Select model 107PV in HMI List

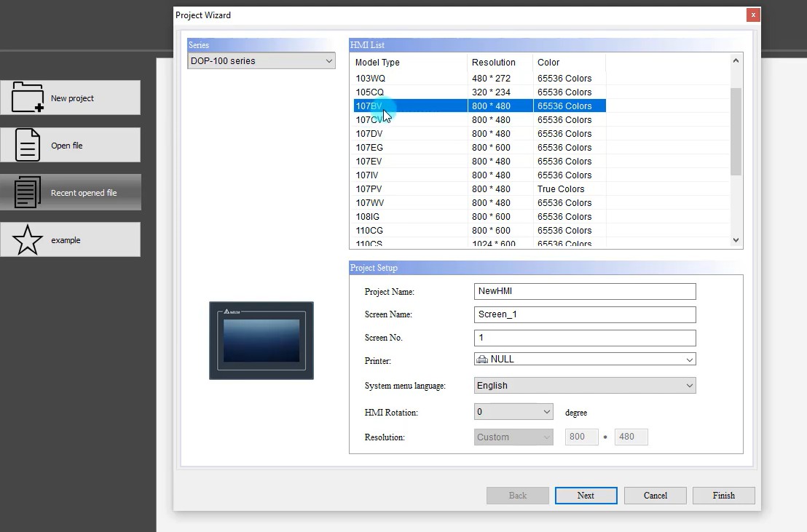click(480, 189)
